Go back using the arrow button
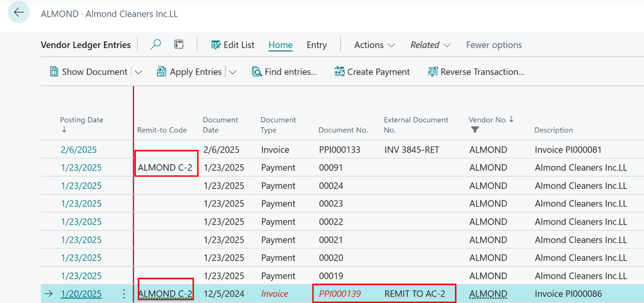644x303 pixels. tap(19, 12)
